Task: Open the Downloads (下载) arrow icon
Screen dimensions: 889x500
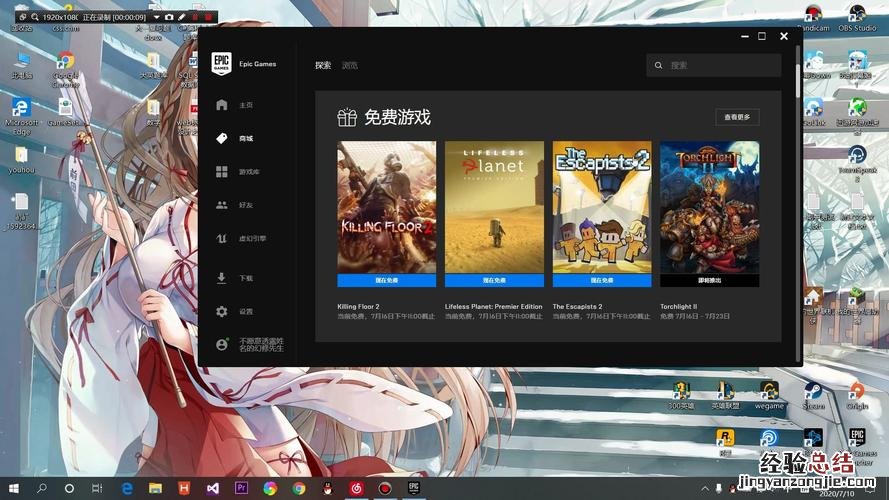Action: [222, 278]
